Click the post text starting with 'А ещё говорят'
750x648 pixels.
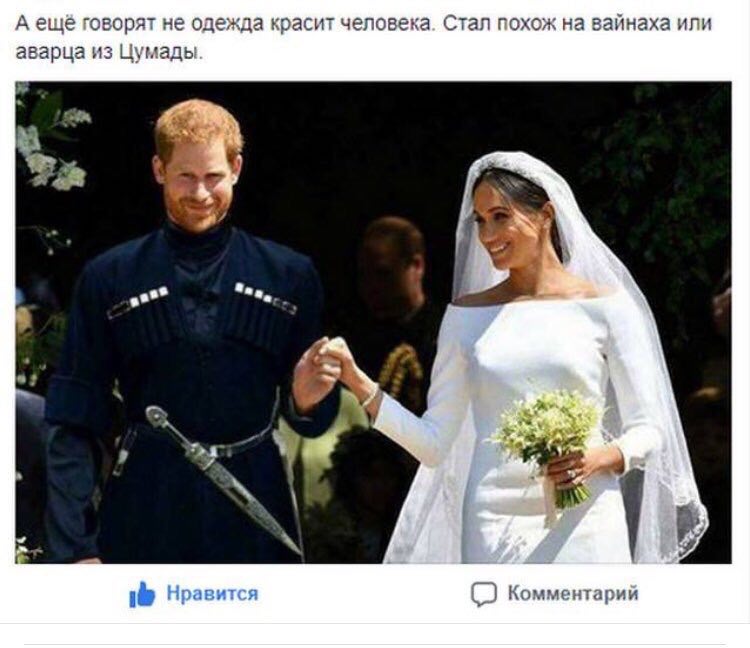(x=364, y=37)
